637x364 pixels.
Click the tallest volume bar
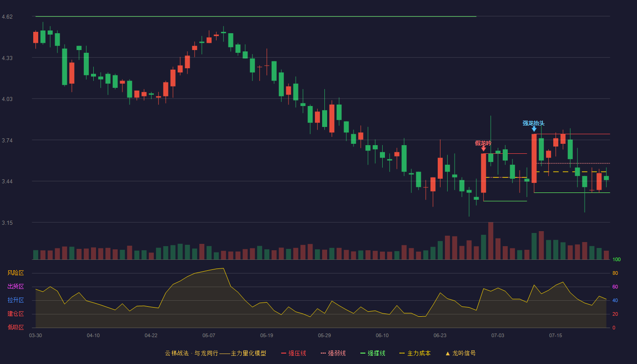coord(490,241)
